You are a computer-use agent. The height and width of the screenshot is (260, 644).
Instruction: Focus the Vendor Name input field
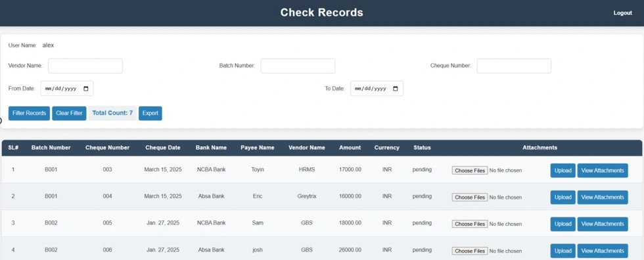coord(85,66)
